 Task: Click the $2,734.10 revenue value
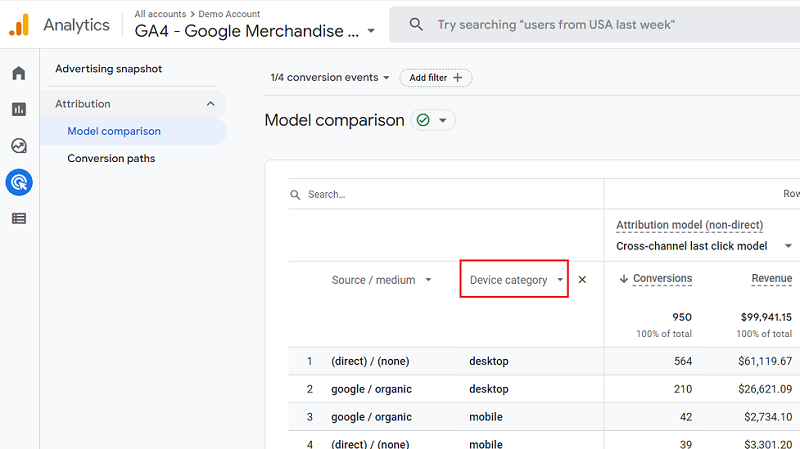[x=768, y=417]
